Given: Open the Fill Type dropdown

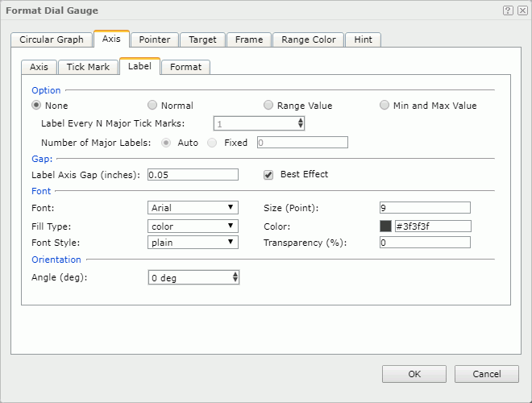Looking at the screenshot, I should [x=193, y=226].
